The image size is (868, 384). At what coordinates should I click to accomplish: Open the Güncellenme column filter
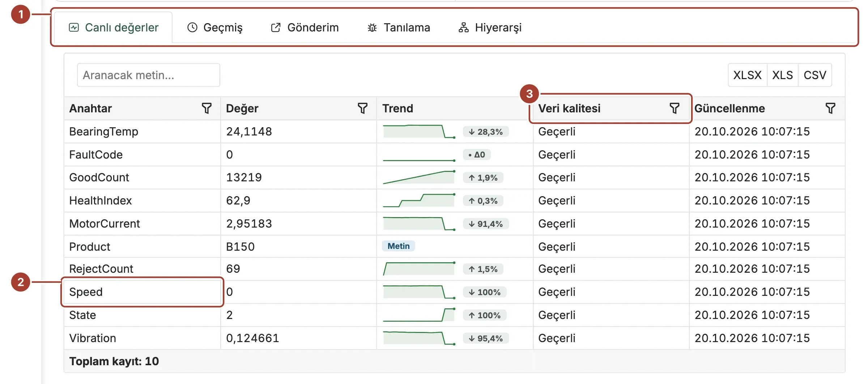click(x=830, y=108)
